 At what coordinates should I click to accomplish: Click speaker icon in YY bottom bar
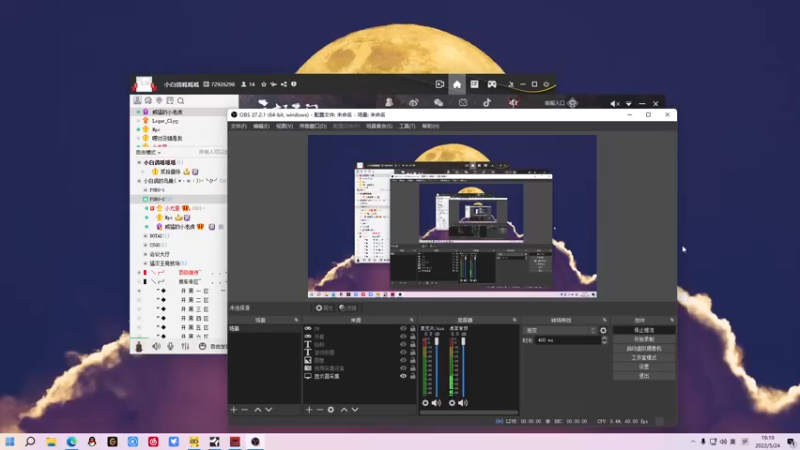(x=156, y=346)
